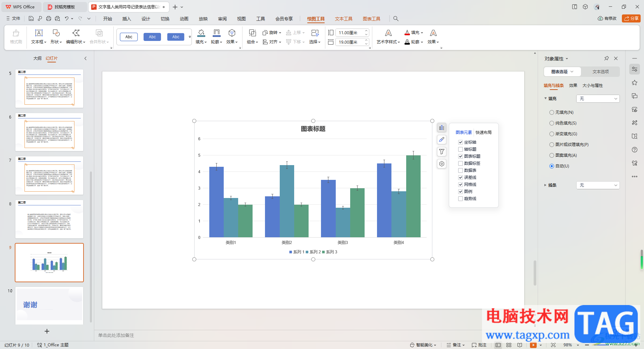Select the 无填充(N) radio option
This screenshot has height=349, width=644.
[x=551, y=112]
